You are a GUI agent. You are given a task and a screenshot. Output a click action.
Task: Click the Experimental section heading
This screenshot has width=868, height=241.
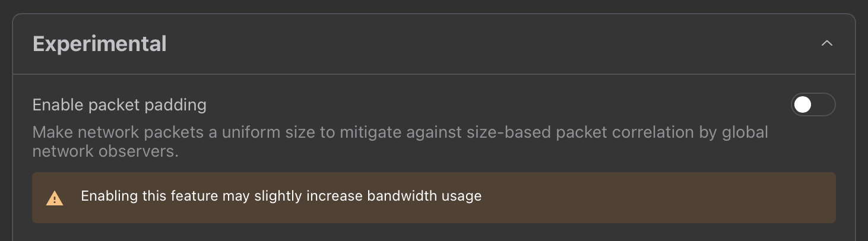tap(99, 44)
